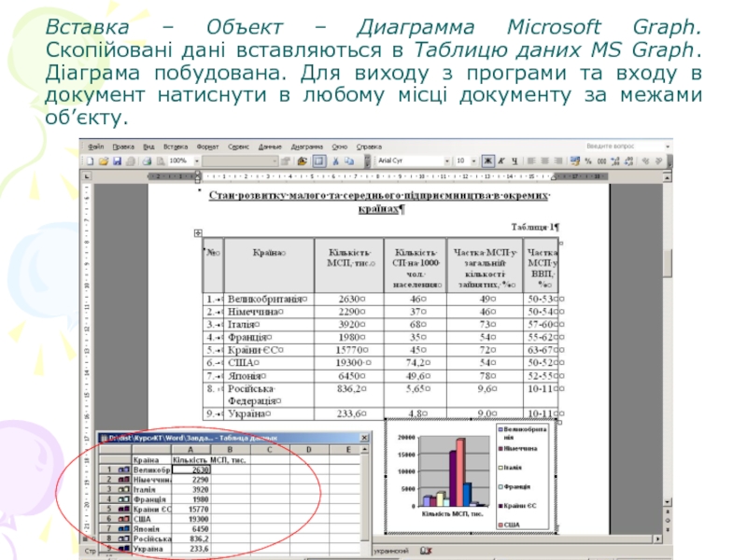Click the document vertical scrollbar down arrow

click(x=668, y=502)
